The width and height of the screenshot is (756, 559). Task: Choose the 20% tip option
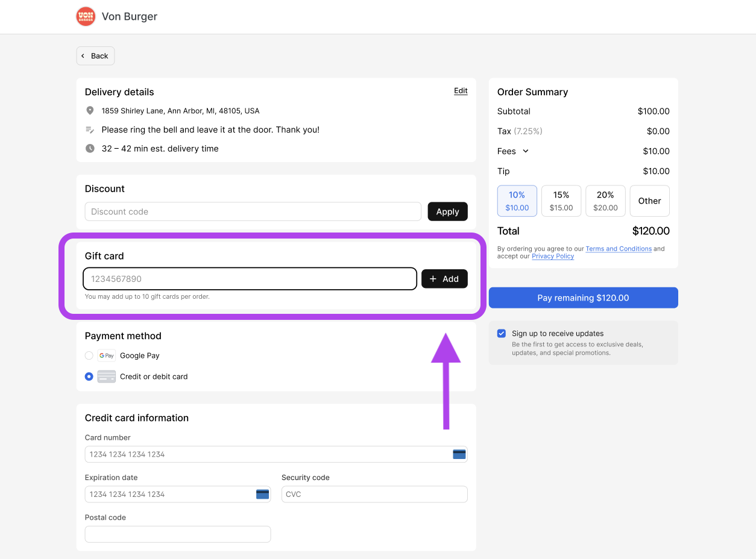click(605, 201)
